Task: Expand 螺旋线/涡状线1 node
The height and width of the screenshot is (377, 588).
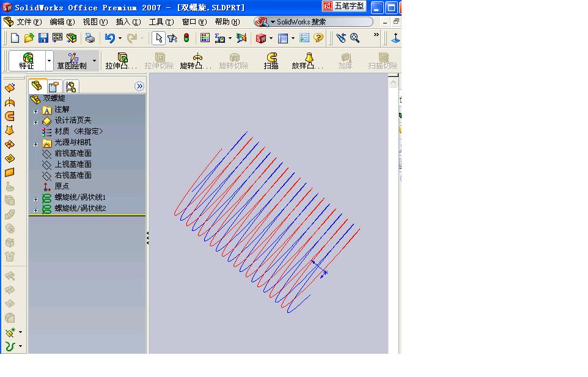Action: 35,199
